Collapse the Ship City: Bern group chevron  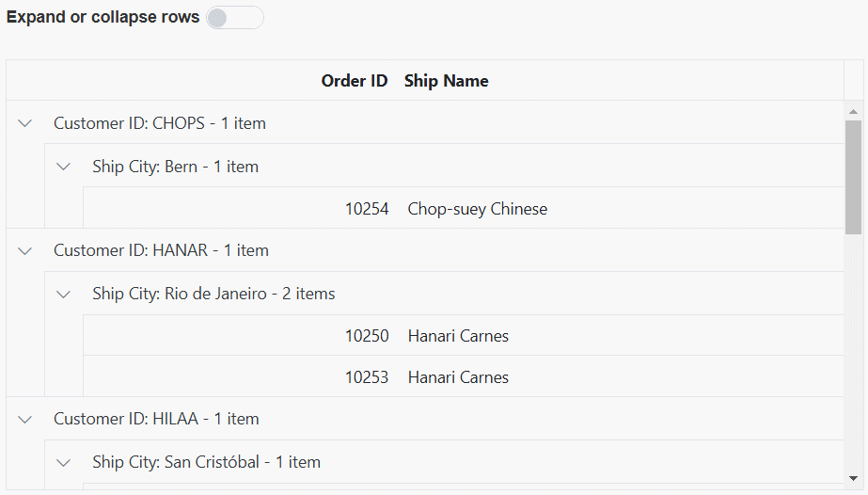[64, 167]
